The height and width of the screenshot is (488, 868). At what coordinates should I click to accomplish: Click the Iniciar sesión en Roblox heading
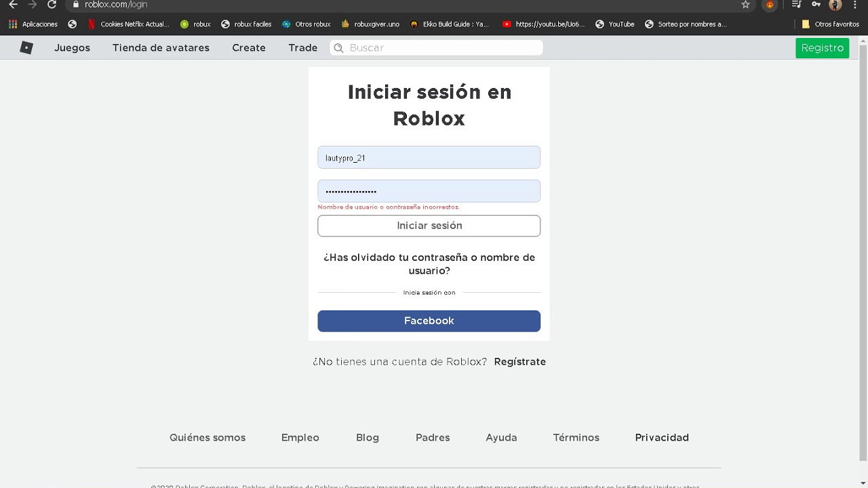pyautogui.click(x=429, y=104)
